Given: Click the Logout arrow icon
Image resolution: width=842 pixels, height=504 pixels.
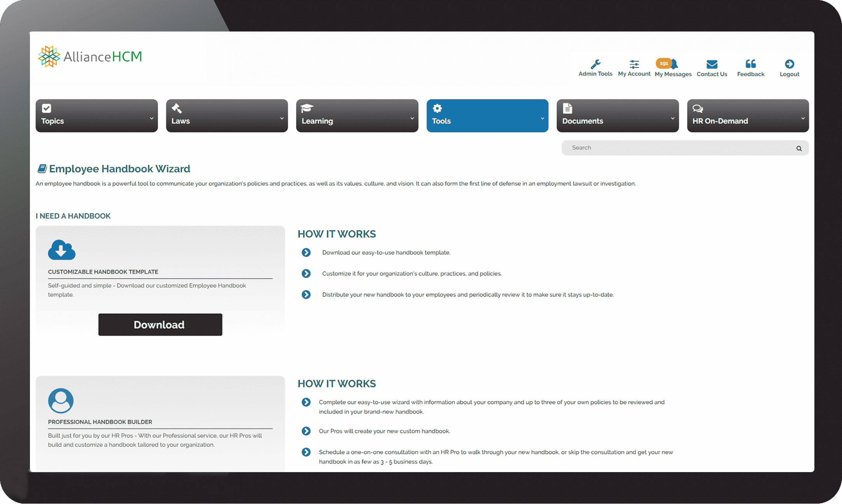Looking at the screenshot, I should point(790,64).
